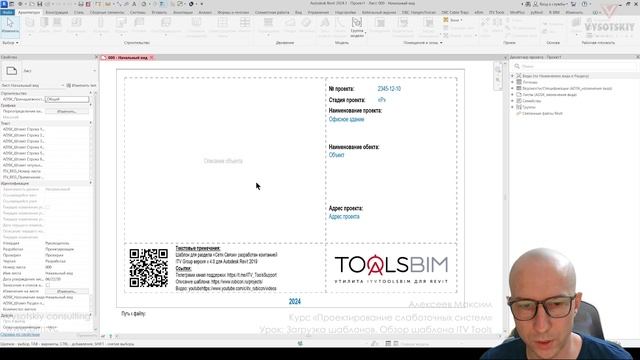Open the Файл menu tab
Viewport: 640px width, 360px height.
pyautogui.click(x=7, y=13)
